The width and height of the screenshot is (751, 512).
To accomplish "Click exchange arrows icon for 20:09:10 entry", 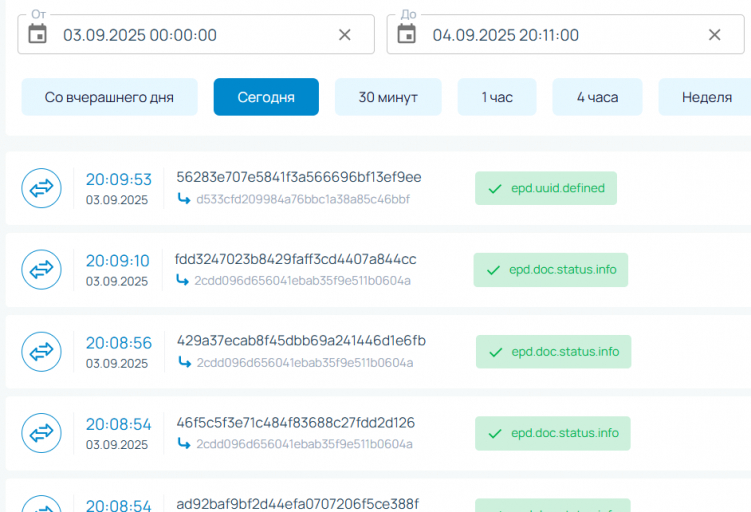I will pyautogui.click(x=42, y=270).
